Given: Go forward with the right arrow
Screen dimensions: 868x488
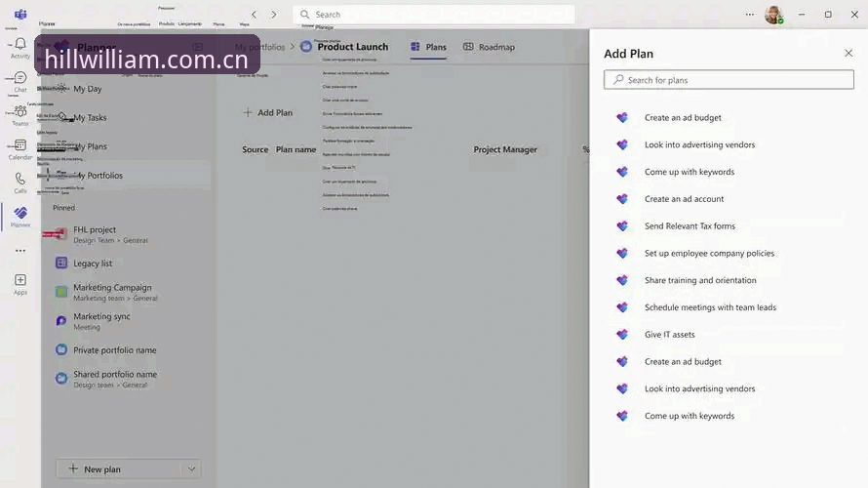Looking at the screenshot, I should click(x=274, y=15).
